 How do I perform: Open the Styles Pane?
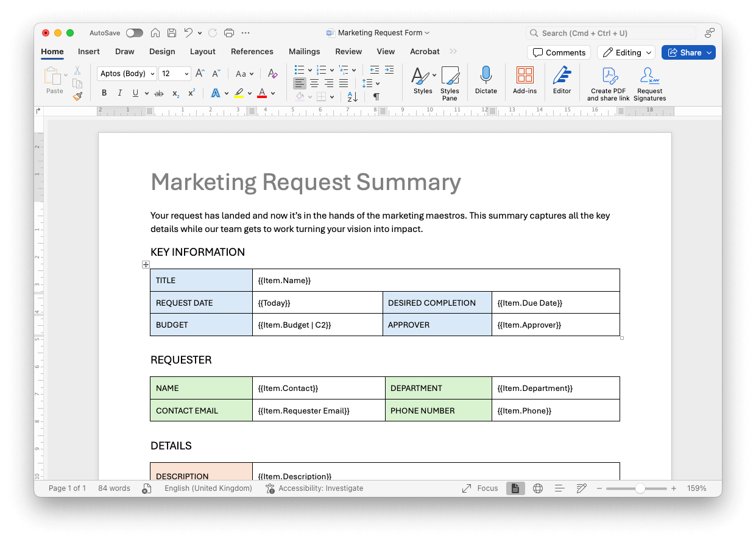click(x=450, y=83)
